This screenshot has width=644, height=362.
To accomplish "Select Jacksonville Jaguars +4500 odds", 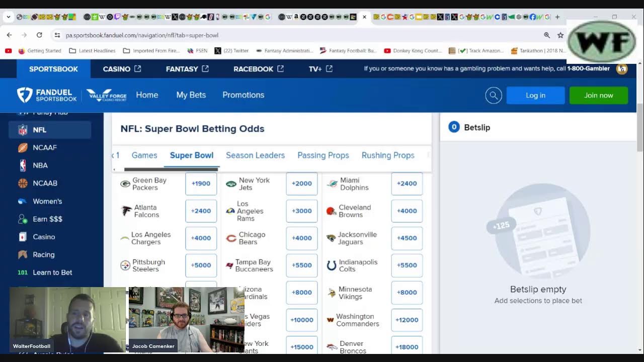I will tap(407, 238).
